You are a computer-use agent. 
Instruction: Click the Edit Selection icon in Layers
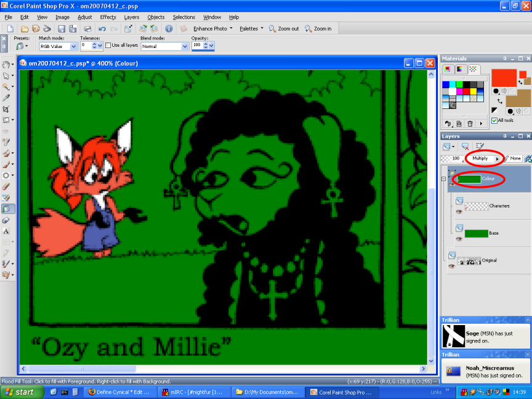(480, 146)
